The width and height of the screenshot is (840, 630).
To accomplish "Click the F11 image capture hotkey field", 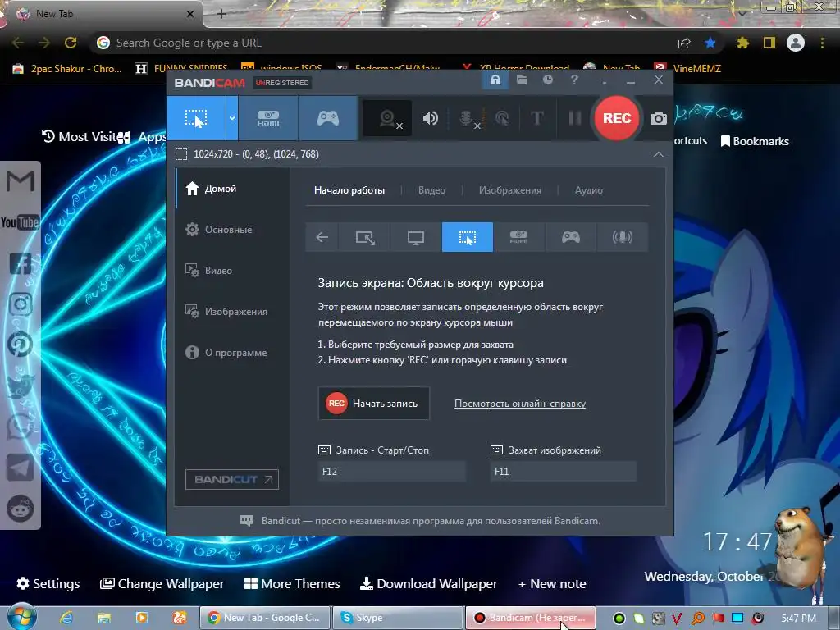I will pos(563,472).
